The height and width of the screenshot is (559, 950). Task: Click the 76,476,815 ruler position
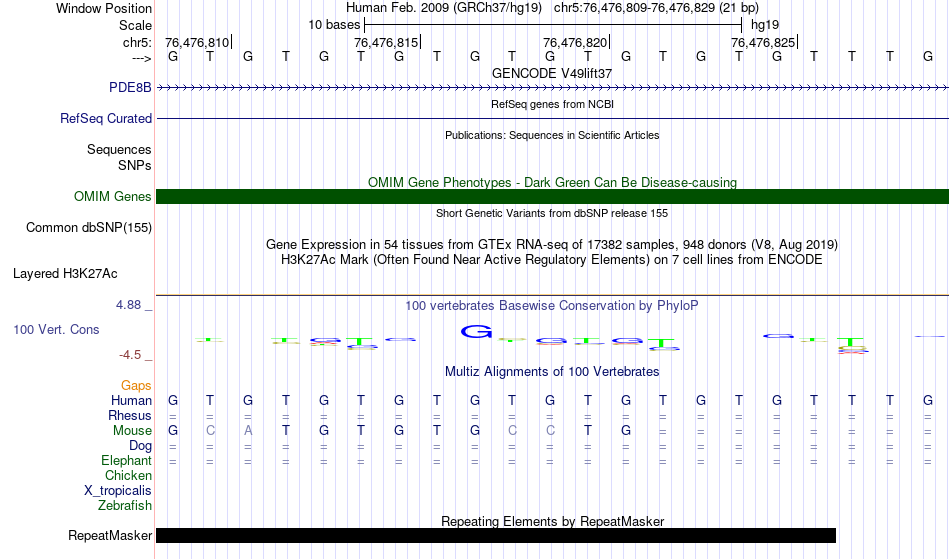[387, 42]
